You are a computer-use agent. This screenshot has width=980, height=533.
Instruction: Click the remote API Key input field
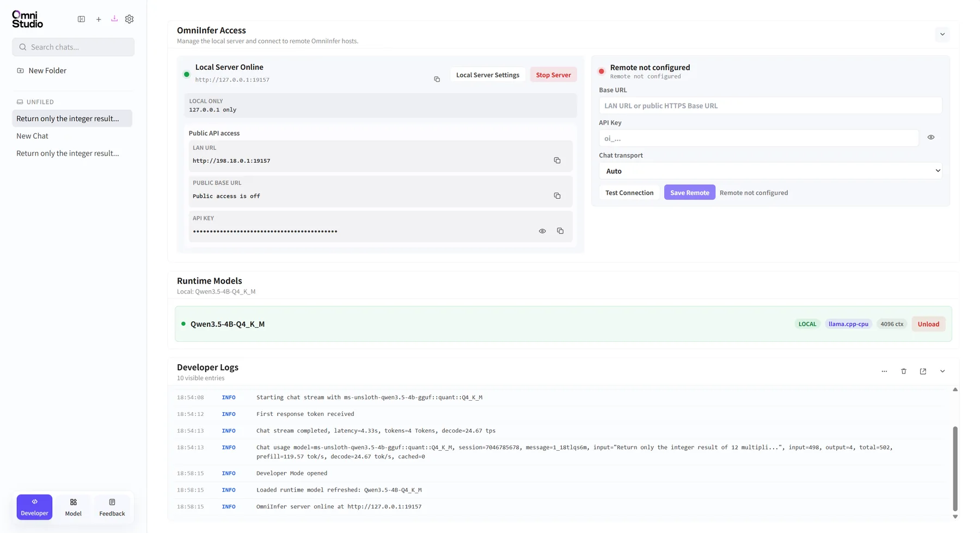tap(759, 138)
